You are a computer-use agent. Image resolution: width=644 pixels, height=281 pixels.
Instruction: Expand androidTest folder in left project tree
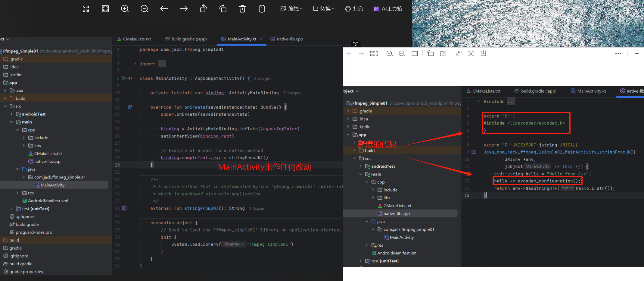pyautogui.click(x=11, y=114)
